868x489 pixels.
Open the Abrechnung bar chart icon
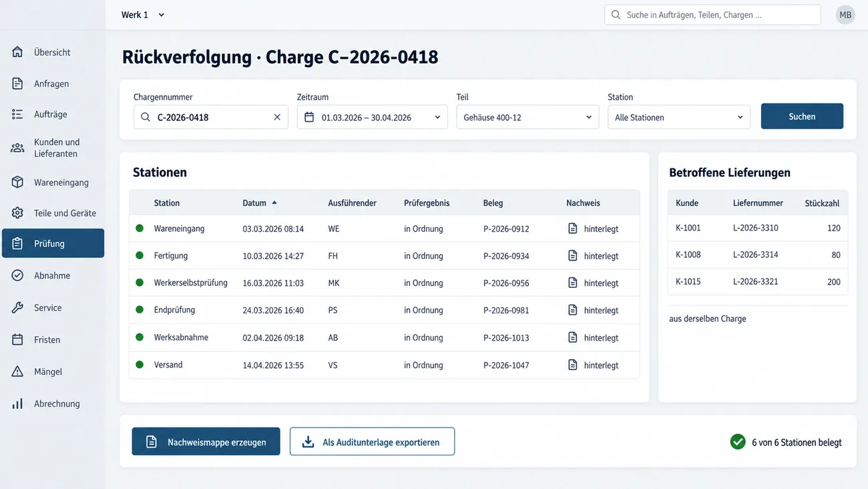click(x=17, y=403)
